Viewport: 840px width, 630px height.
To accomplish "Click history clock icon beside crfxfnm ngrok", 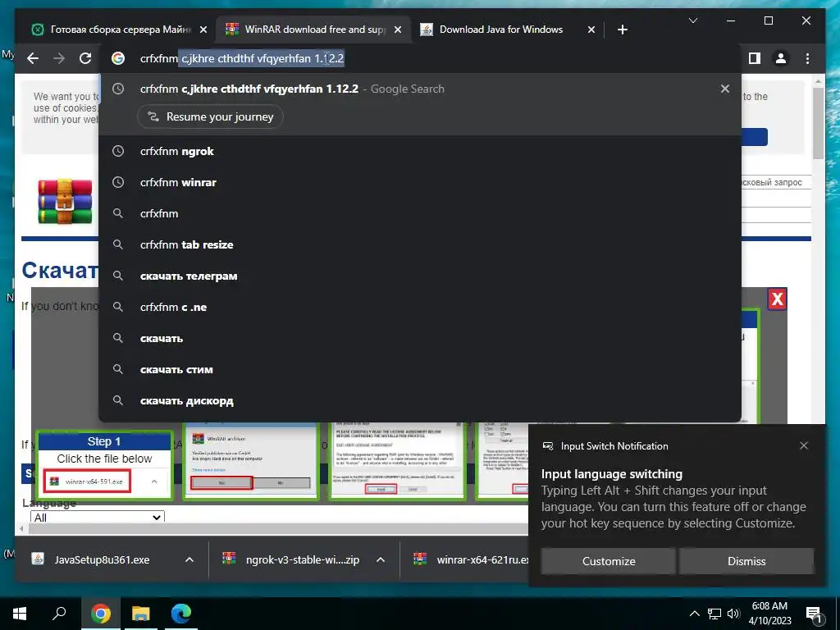I will click(118, 152).
